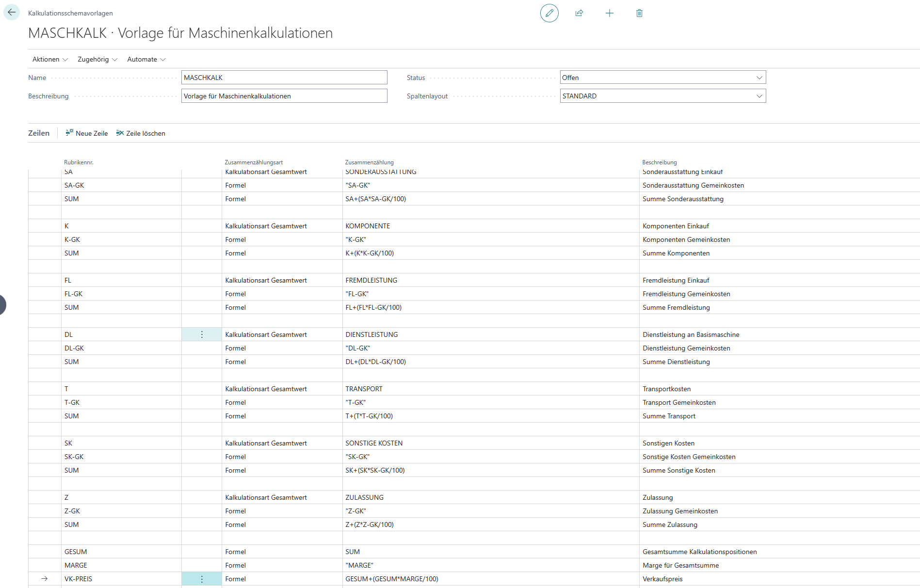Click Komponenten Gemeinkosten description cell
920x588 pixels.
pos(779,239)
